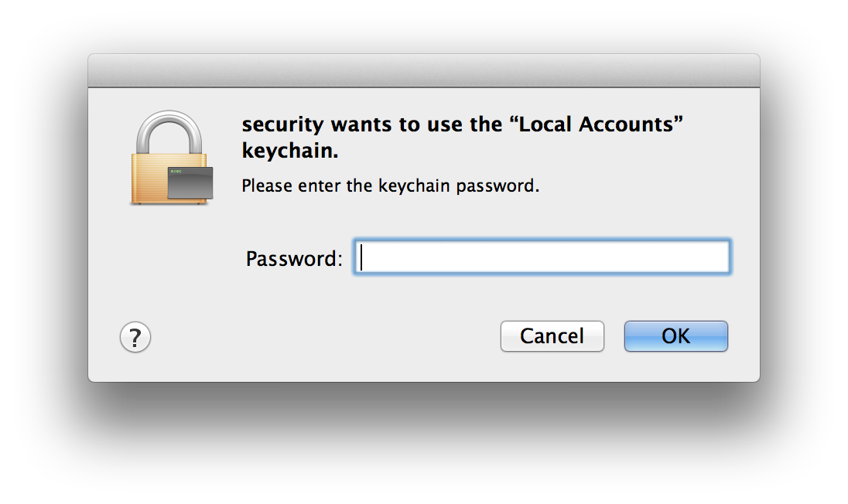848x504 pixels.
Task: Confirm the keychain password with OK
Action: click(x=676, y=336)
